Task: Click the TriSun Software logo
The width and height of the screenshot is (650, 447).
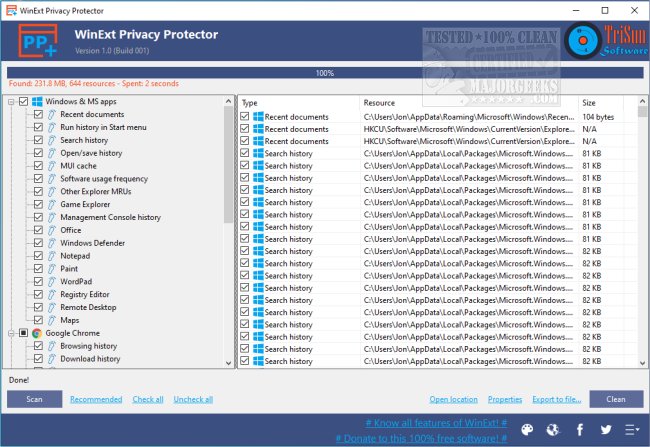Action: (606, 40)
